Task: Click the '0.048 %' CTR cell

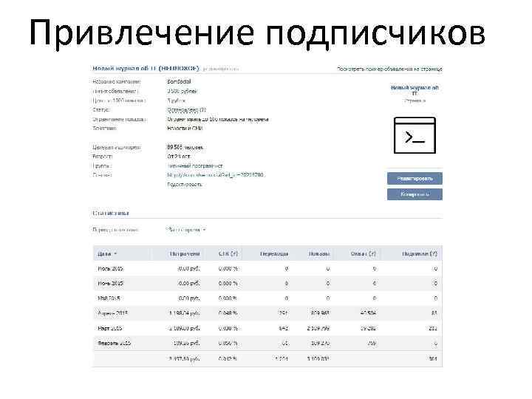Action: pos(228,313)
